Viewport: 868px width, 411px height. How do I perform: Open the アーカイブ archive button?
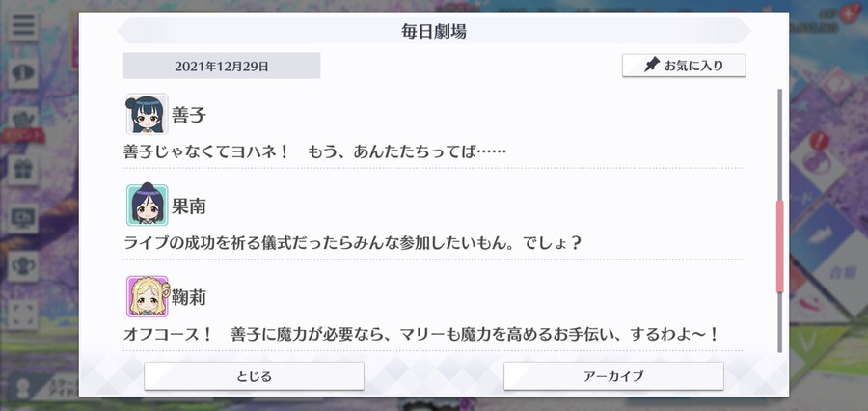(613, 376)
